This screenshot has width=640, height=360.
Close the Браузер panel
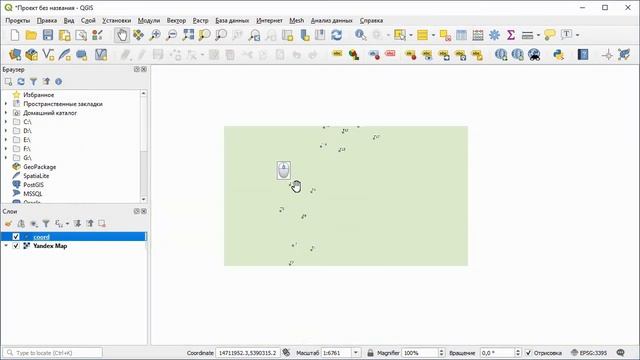pos(144,69)
